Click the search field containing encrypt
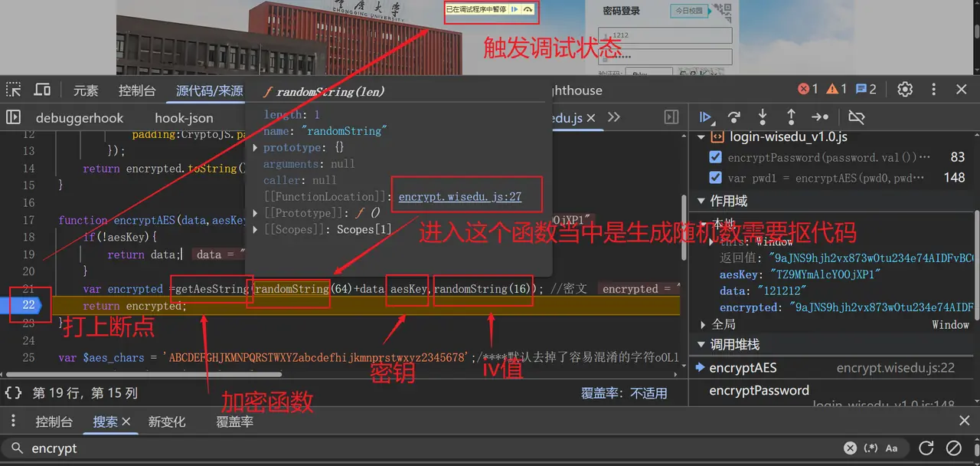The width and height of the screenshot is (980, 466). (383, 448)
